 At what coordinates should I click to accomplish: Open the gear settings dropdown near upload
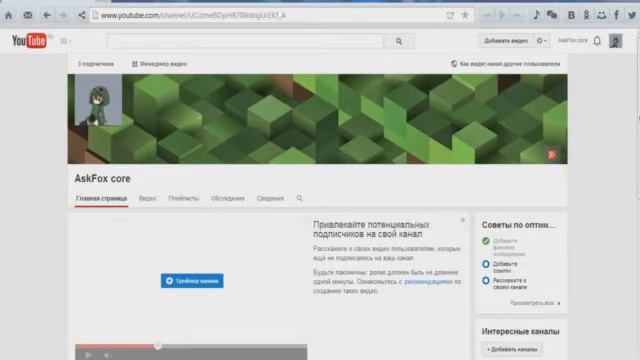tap(542, 41)
